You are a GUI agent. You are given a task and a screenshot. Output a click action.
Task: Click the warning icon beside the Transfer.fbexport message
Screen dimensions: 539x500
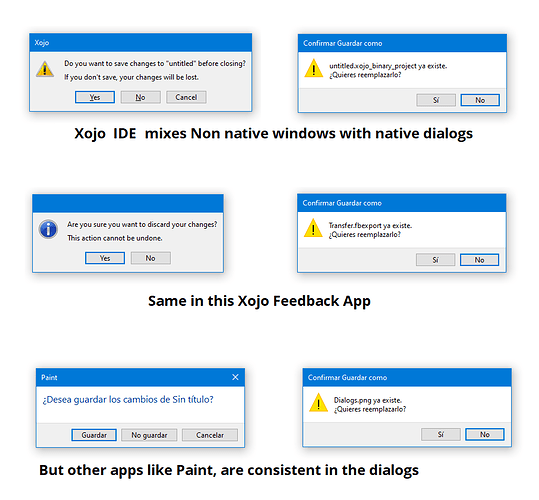point(313,228)
